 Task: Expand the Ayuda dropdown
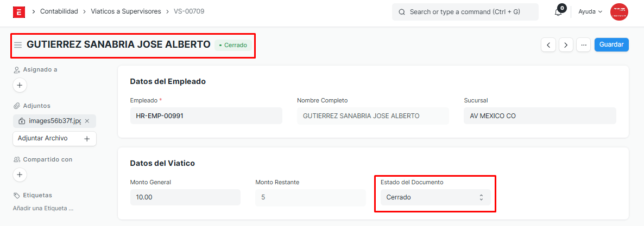[x=590, y=12]
